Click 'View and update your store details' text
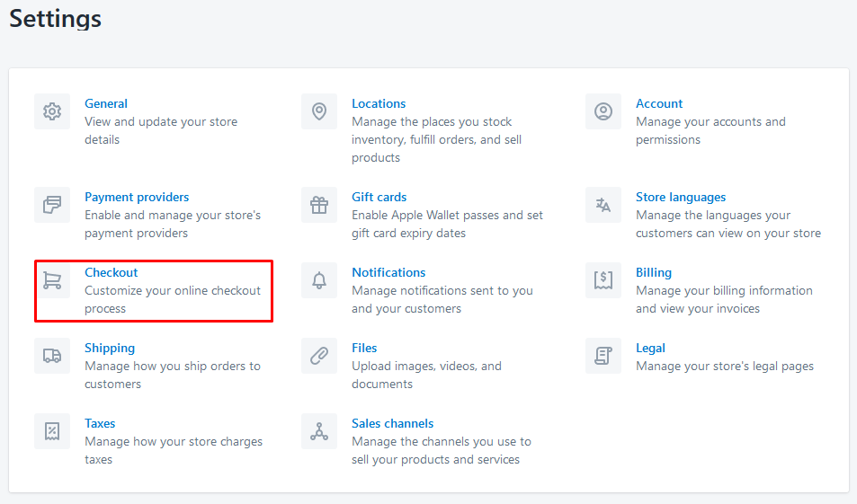Image resolution: width=857 pixels, height=504 pixels. pos(161,130)
